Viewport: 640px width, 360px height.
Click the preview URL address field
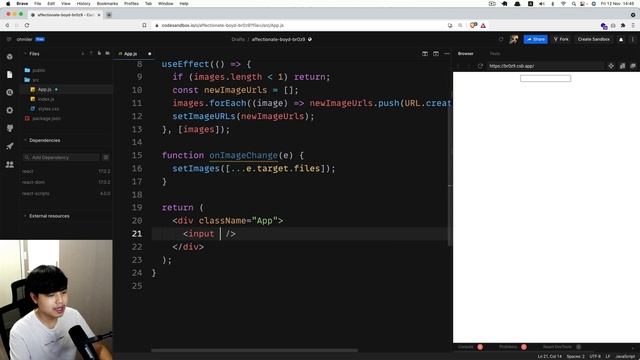(545, 66)
